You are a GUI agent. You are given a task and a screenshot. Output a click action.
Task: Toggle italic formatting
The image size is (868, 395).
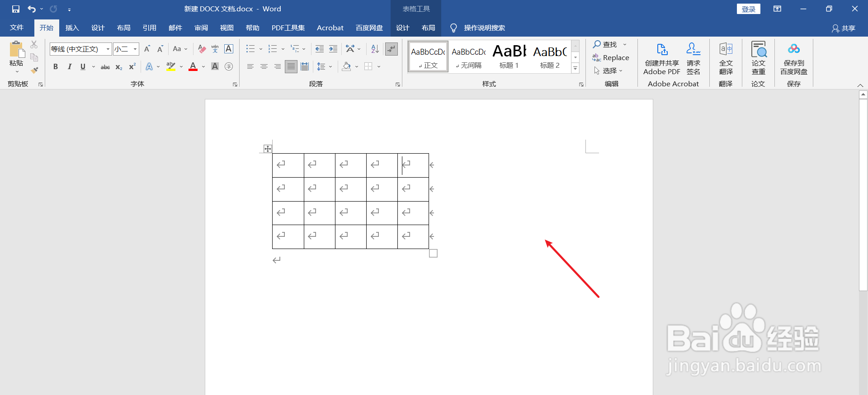[x=69, y=67]
